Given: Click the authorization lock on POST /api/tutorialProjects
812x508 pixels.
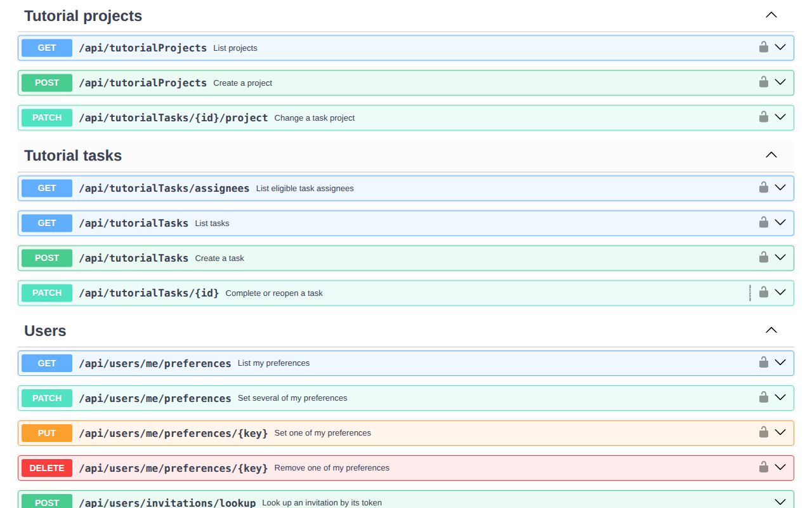Looking at the screenshot, I should [x=764, y=82].
